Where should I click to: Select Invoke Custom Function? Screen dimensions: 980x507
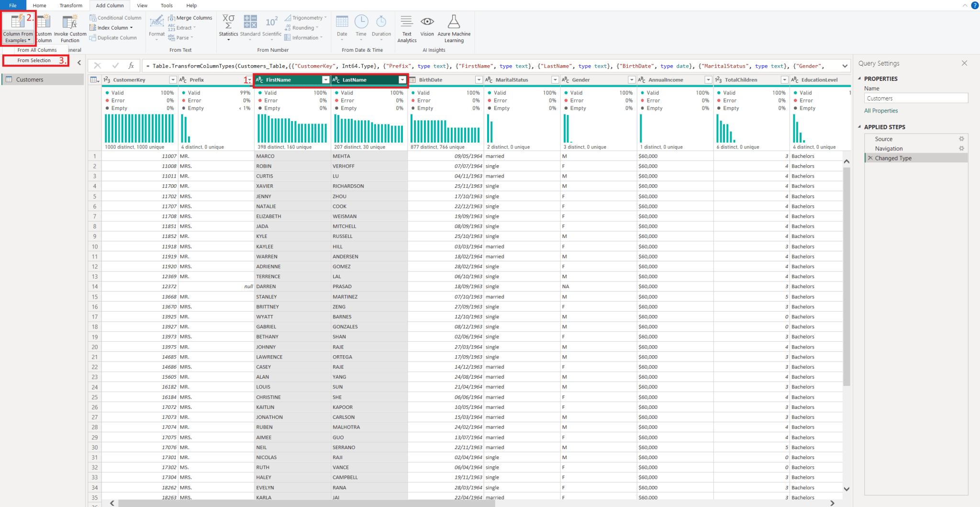pos(70,28)
